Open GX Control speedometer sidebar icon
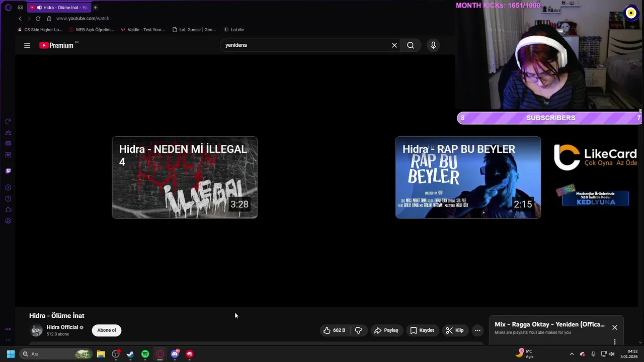This screenshot has height=362, width=644. tap(8, 122)
